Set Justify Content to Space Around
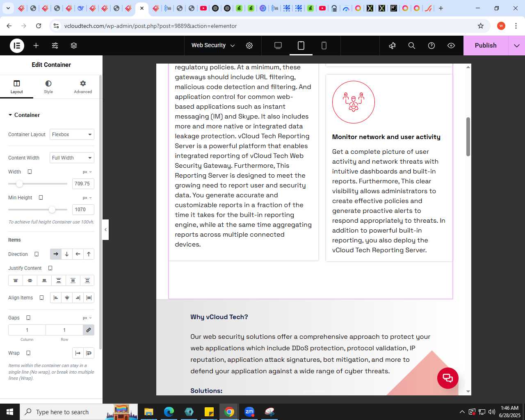 (73, 281)
